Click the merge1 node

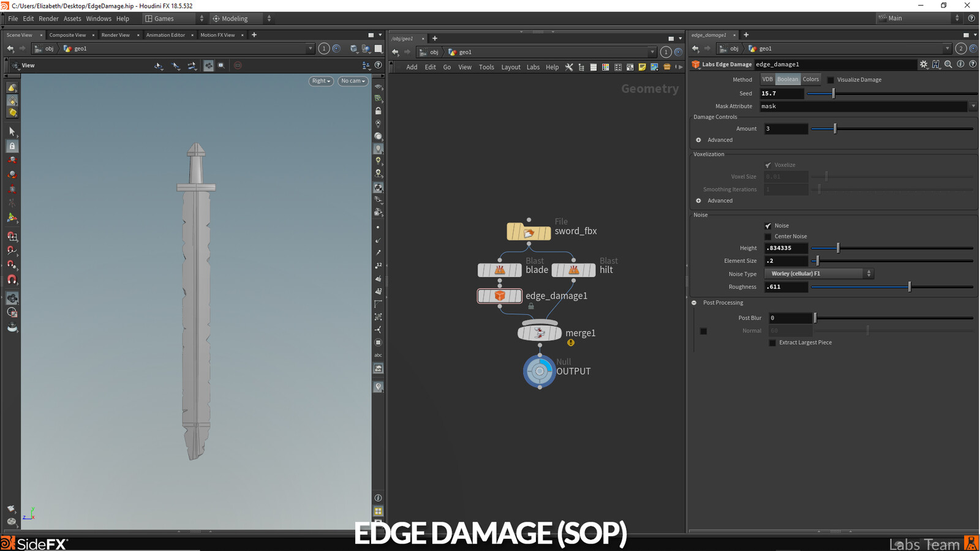point(539,332)
